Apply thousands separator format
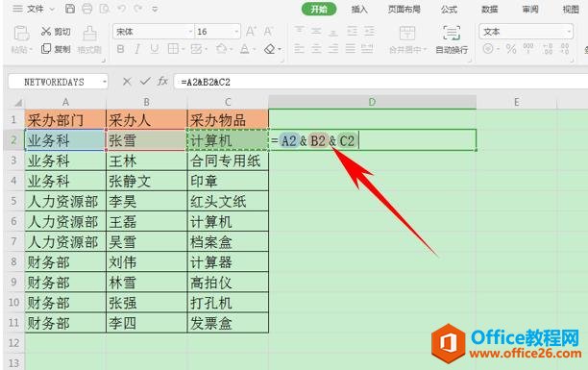This screenshot has width=588, height=370. [528, 48]
